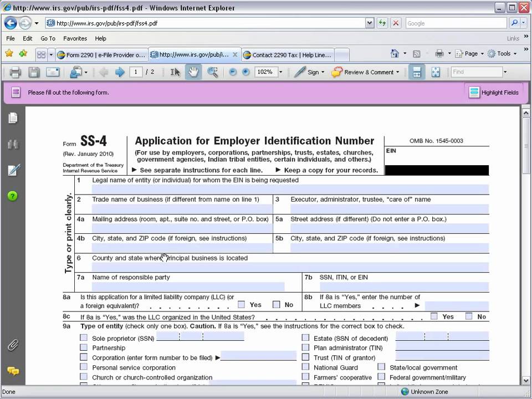Screen dimensions: 532x399
Task: Open the Find options dropdown arrow
Action: click(x=505, y=72)
